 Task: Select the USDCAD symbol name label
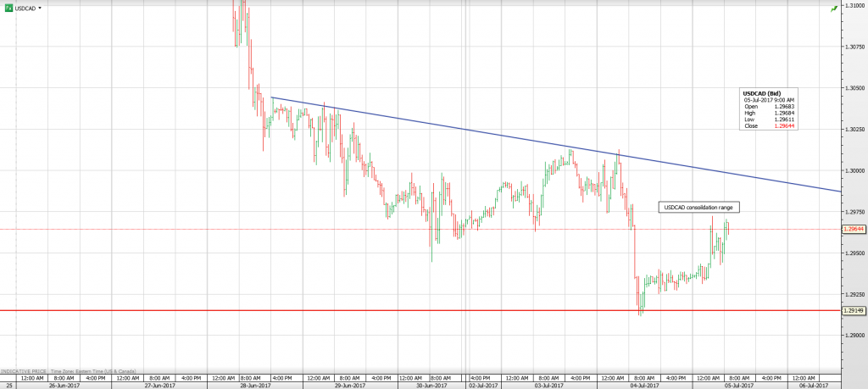point(25,8)
